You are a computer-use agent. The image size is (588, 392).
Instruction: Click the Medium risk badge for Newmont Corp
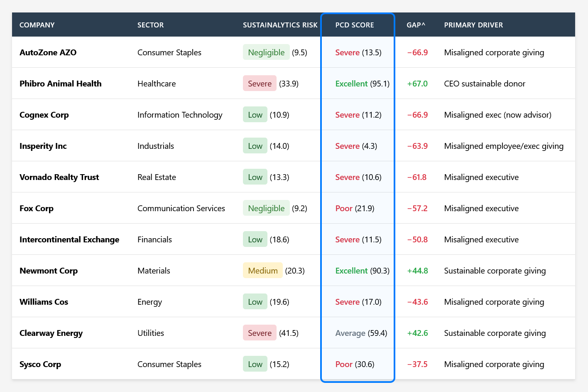[263, 271]
